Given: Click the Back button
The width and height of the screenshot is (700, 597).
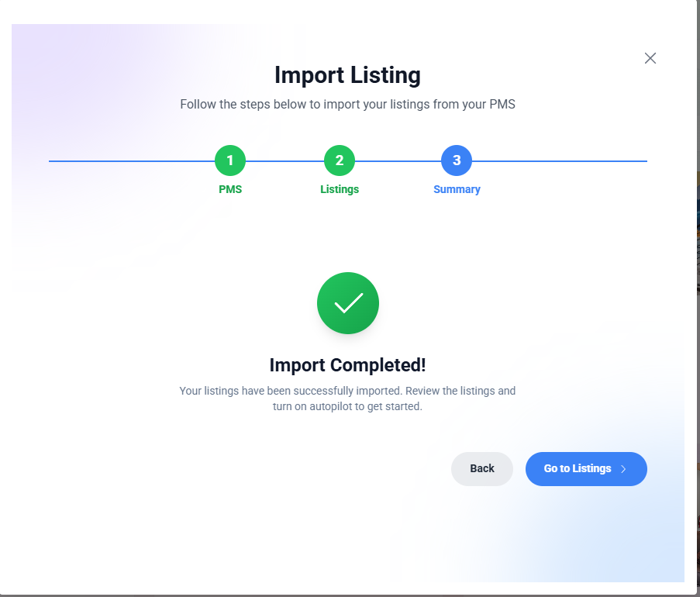Looking at the screenshot, I should coord(481,469).
